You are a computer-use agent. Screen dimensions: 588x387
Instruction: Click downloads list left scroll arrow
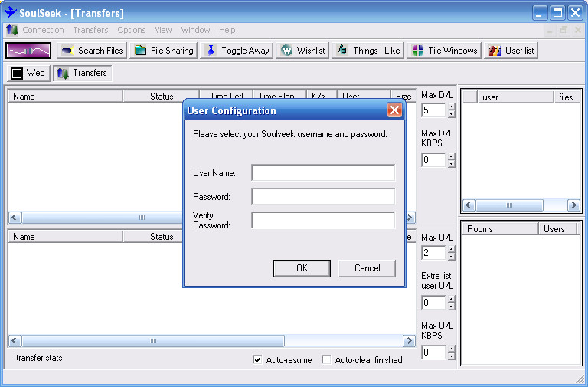15,218
